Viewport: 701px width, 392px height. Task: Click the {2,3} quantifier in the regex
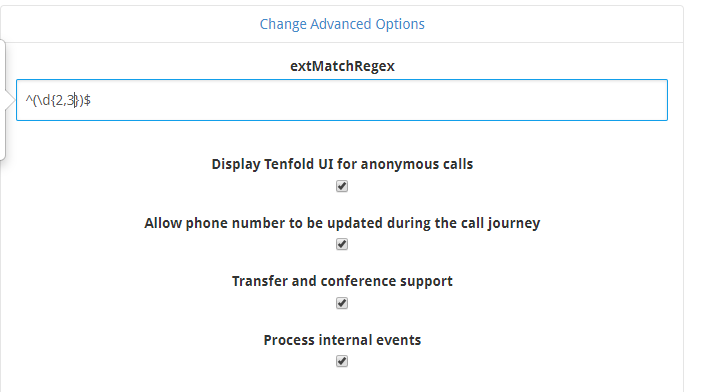65,100
